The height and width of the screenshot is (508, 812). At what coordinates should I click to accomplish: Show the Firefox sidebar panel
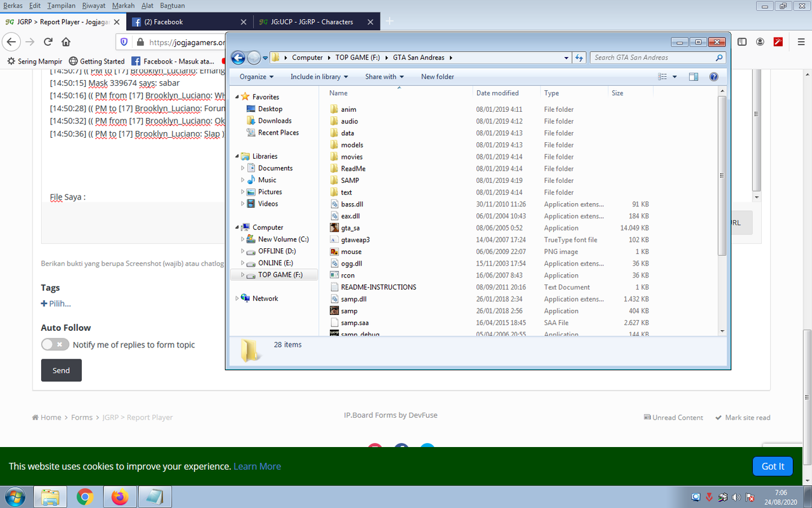[x=742, y=42]
